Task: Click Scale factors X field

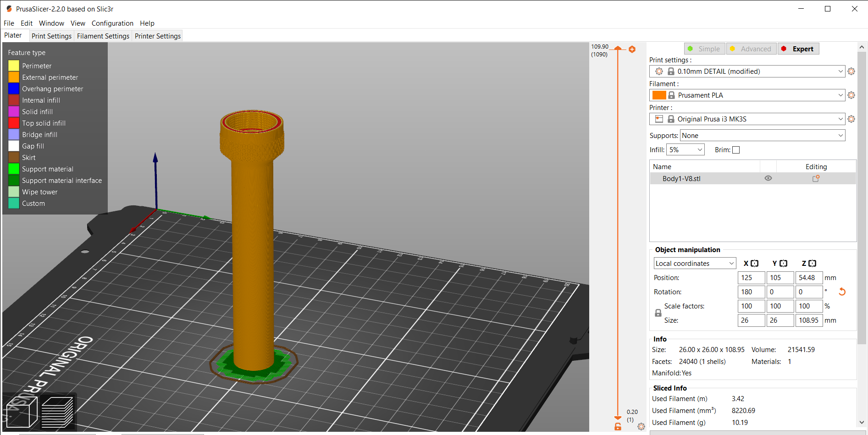Action: point(751,306)
